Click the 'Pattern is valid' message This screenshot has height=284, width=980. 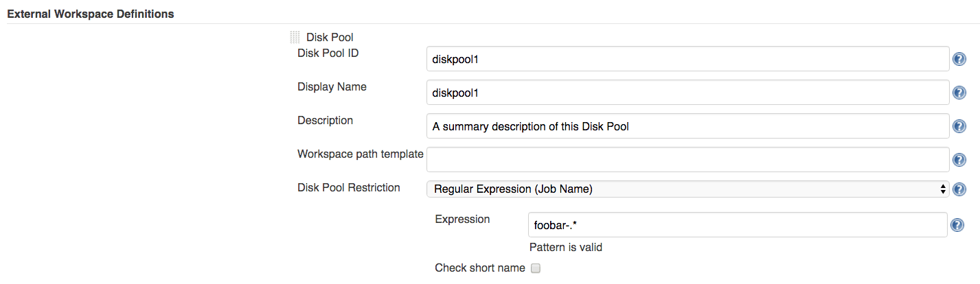(x=565, y=247)
